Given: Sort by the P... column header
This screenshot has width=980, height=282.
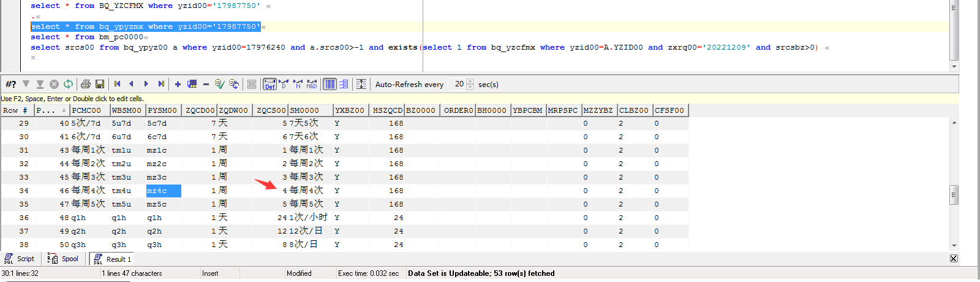Looking at the screenshot, I should point(50,110).
